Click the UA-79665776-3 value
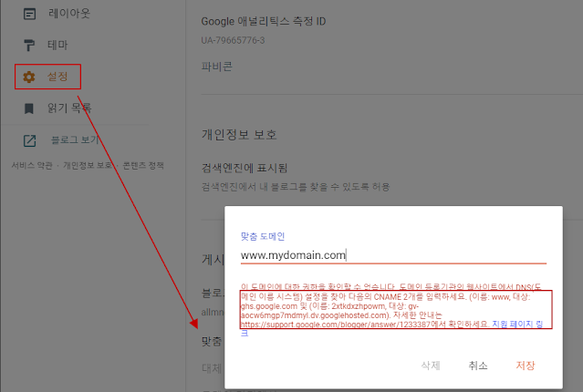 click(233, 40)
